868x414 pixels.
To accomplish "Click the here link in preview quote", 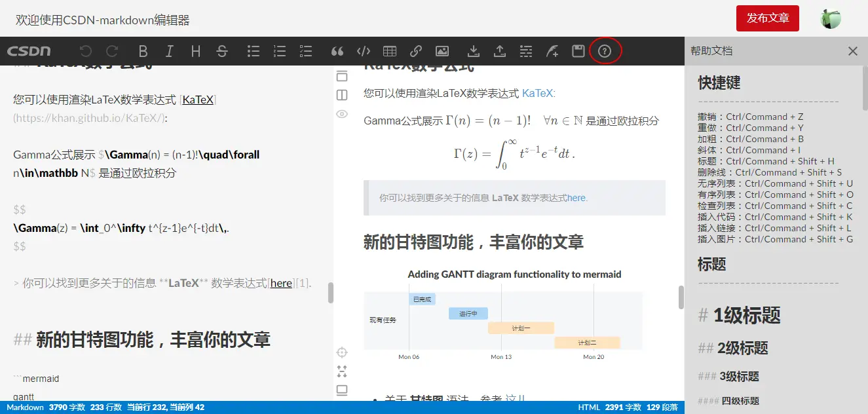I will 576,198.
